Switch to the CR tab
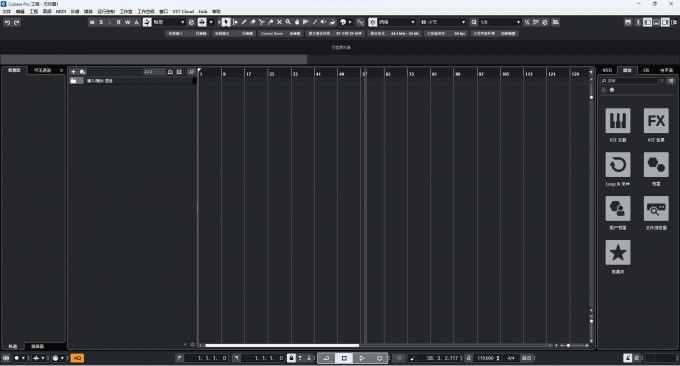 point(646,70)
